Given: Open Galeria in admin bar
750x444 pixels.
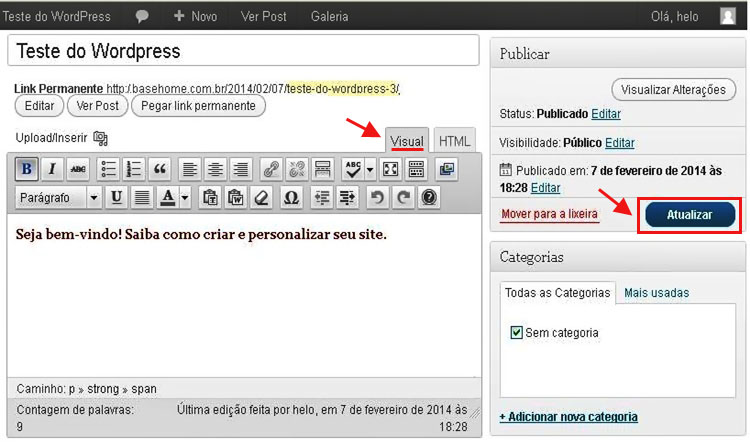Looking at the screenshot, I should click(330, 16).
